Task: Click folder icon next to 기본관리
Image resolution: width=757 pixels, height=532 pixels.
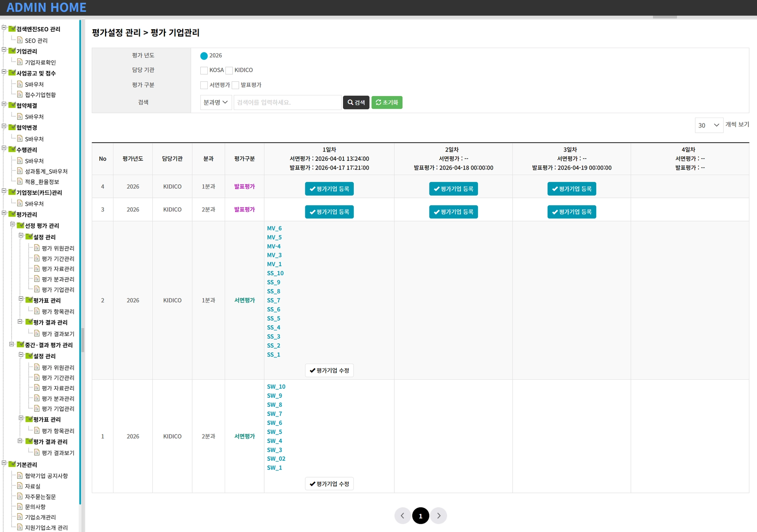Action: (12, 464)
